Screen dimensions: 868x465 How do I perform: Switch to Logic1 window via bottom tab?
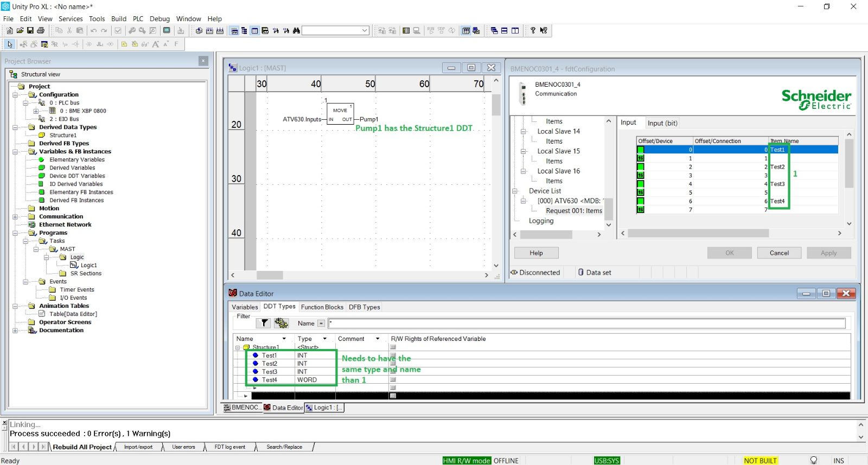click(324, 408)
